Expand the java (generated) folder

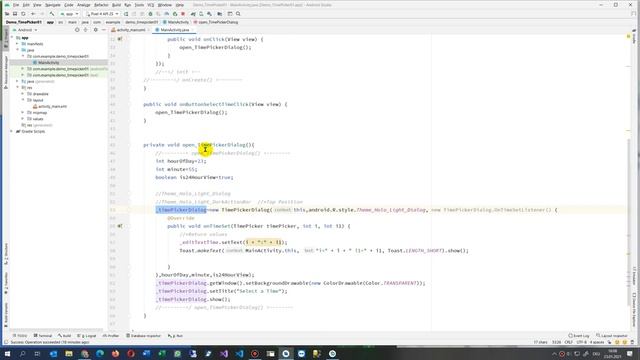coord(17,81)
